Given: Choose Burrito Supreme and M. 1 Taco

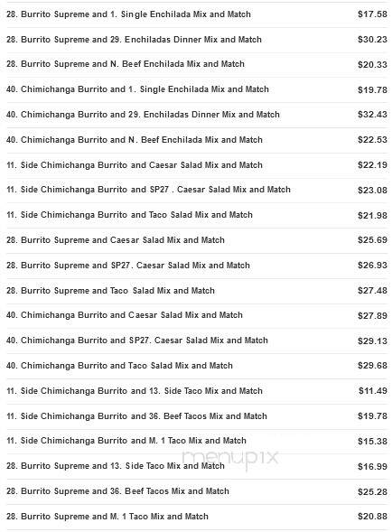Looking at the screenshot, I should (x=197, y=517).
